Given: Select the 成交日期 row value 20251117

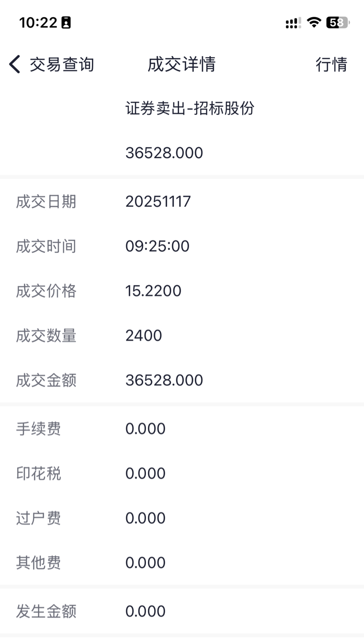Looking at the screenshot, I should 158,202.
